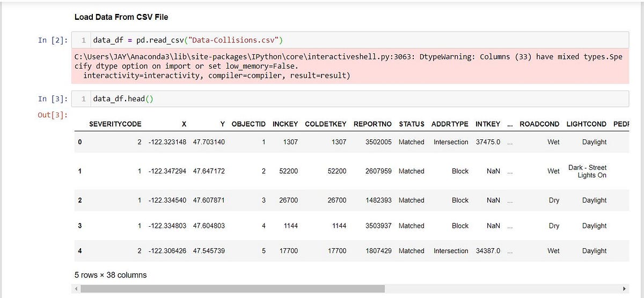Click row index label 0
The height and width of the screenshot is (298, 644).
click(80, 142)
